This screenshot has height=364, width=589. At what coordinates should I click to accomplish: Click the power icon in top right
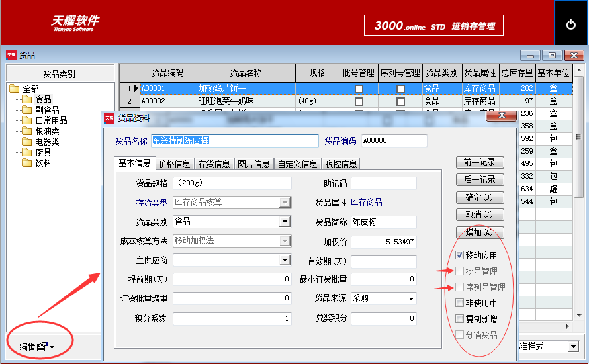click(x=570, y=24)
